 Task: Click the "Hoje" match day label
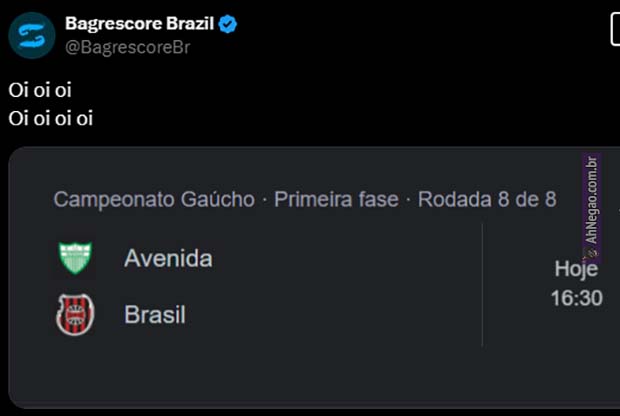point(576,269)
